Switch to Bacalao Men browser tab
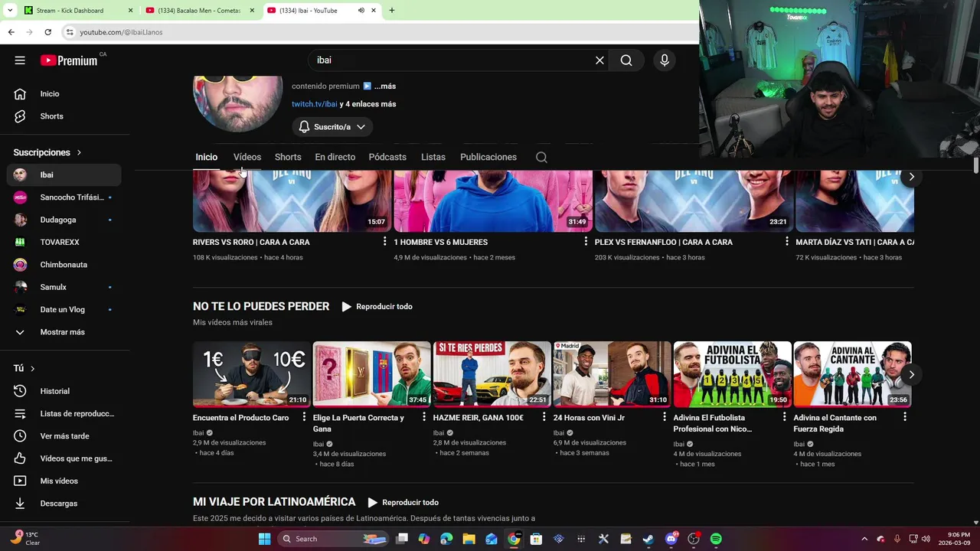The height and width of the screenshot is (551, 980). click(x=201, y=11)
